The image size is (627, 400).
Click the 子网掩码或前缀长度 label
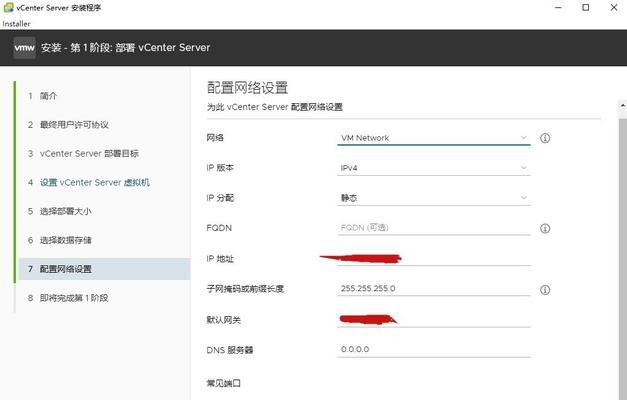(245, 289)
